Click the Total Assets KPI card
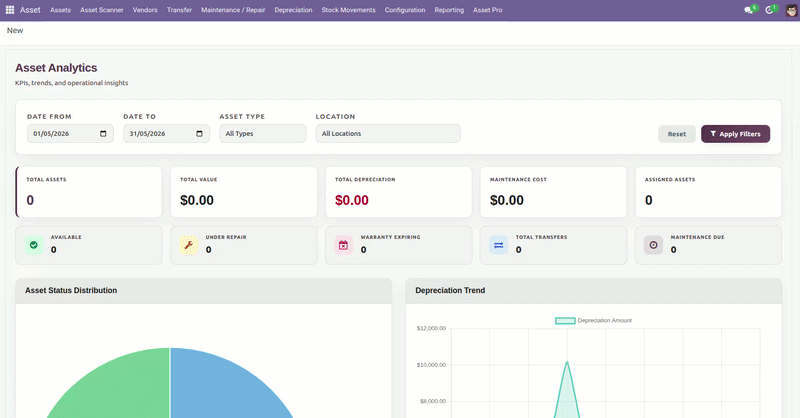The width and height of the screenshot is (800, 418). click(x=89, y=192)
